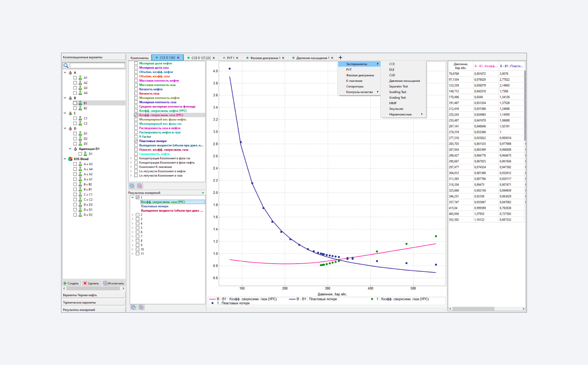588x365 pixels.
Task: Check-all icon below the measurement results tree
Action: [133, 307]
